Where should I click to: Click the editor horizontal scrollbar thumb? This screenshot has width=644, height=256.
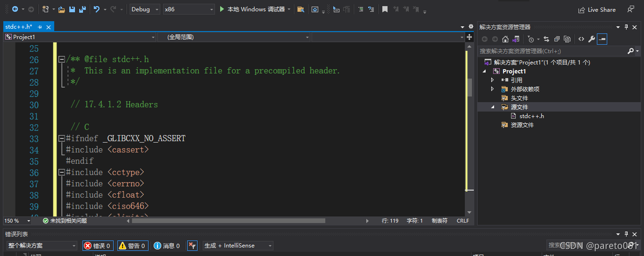click(x=229, y=220)
